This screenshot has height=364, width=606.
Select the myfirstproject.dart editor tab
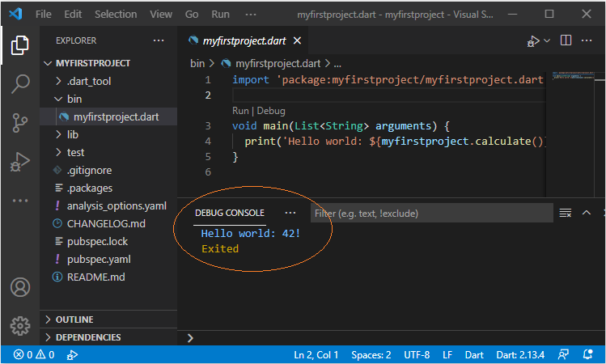244,40
